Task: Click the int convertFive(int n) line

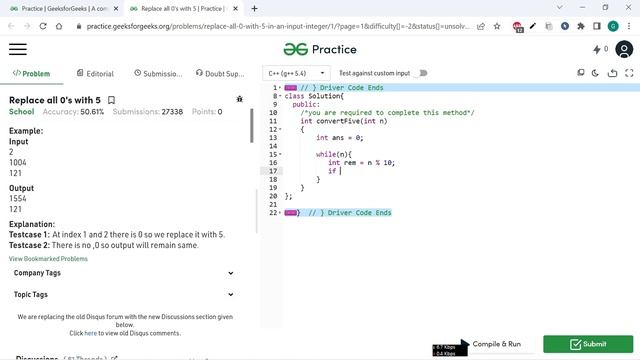Action: (x=344, y=121)
